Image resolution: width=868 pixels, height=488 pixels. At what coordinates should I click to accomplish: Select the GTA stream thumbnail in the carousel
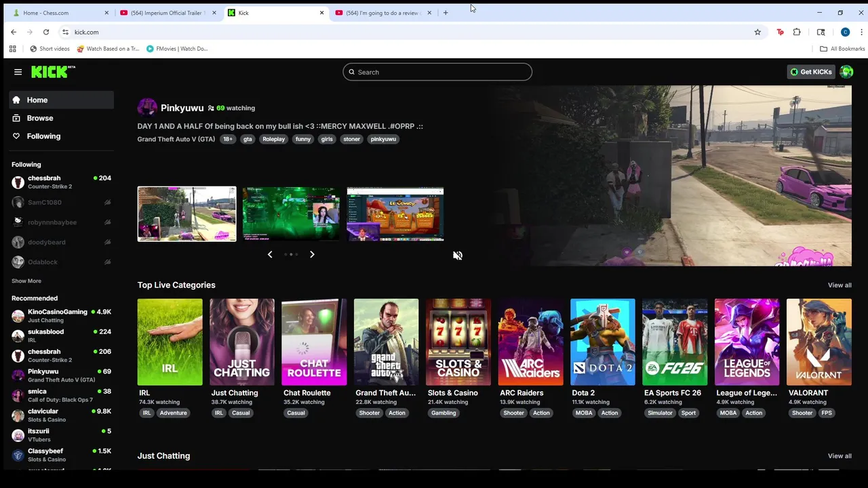click(x=187, y=214)
